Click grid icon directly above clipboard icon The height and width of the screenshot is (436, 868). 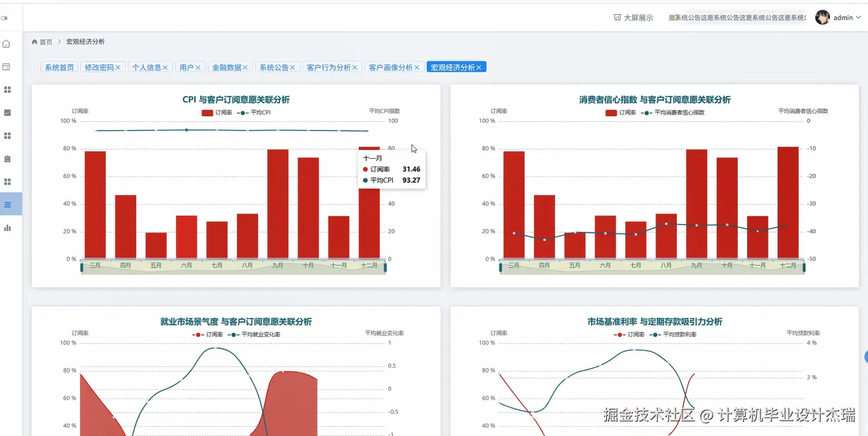click(x=7, y=135)
